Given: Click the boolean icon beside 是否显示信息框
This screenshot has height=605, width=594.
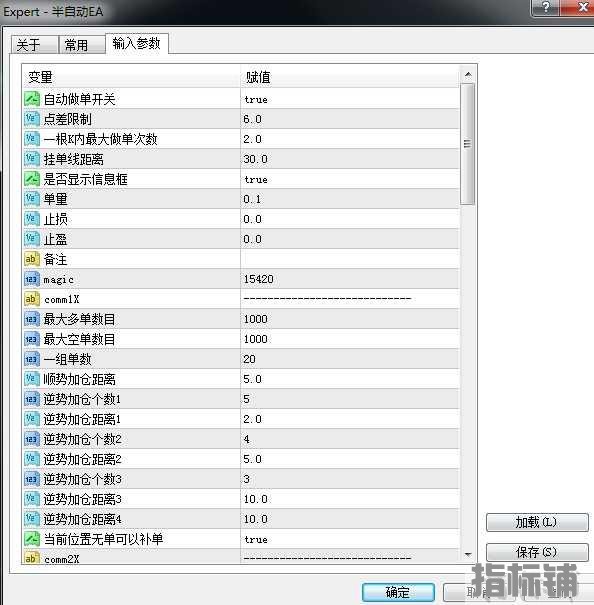Looking at the screenshot, I should click(32, 179).
